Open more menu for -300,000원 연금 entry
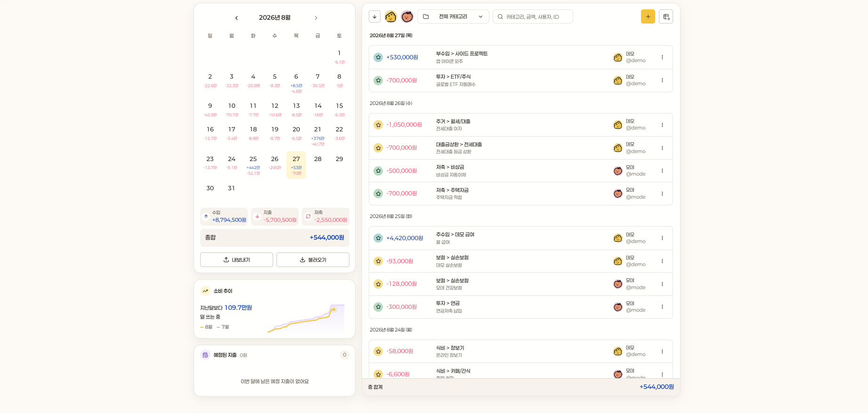The image size is (868, 413). 662,307
